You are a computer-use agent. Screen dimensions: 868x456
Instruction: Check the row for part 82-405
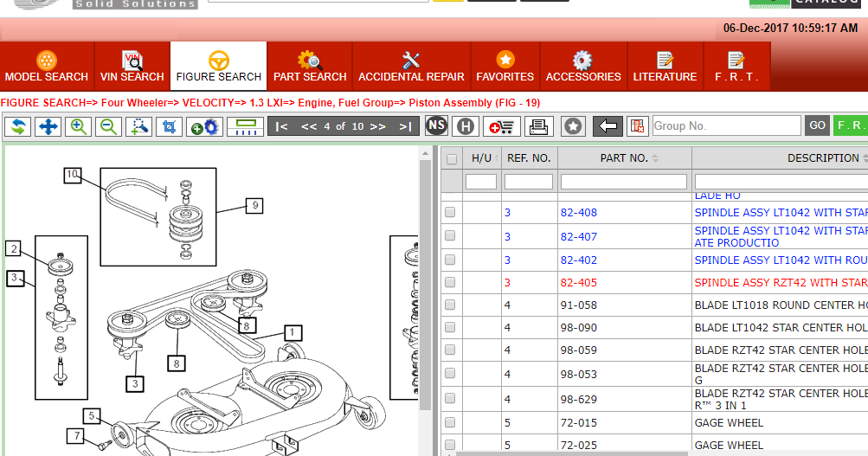pos(450,282)
